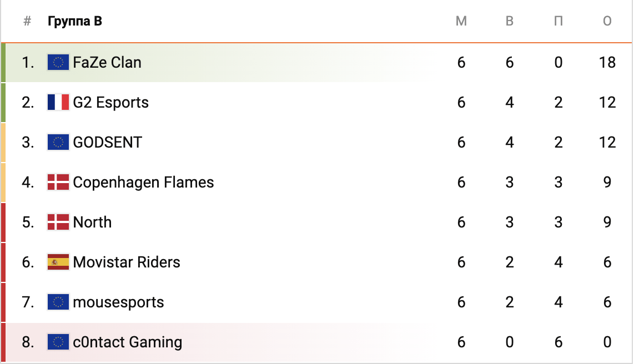Open Copenhagen Flames team page
Viewport: 634px width, 364px height.
(x=143, y=182)
